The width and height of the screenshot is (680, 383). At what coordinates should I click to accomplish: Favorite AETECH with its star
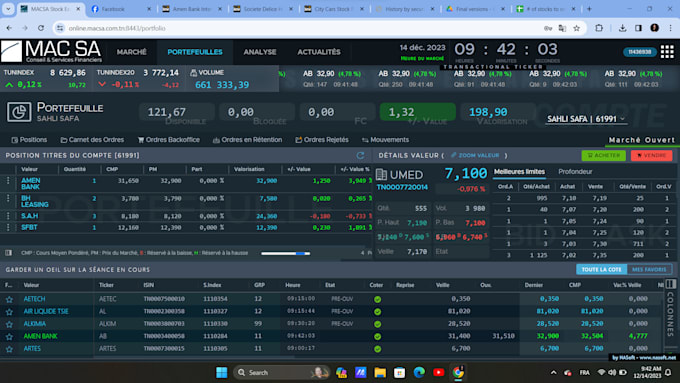pyautogui.click(x=9, y=299)
